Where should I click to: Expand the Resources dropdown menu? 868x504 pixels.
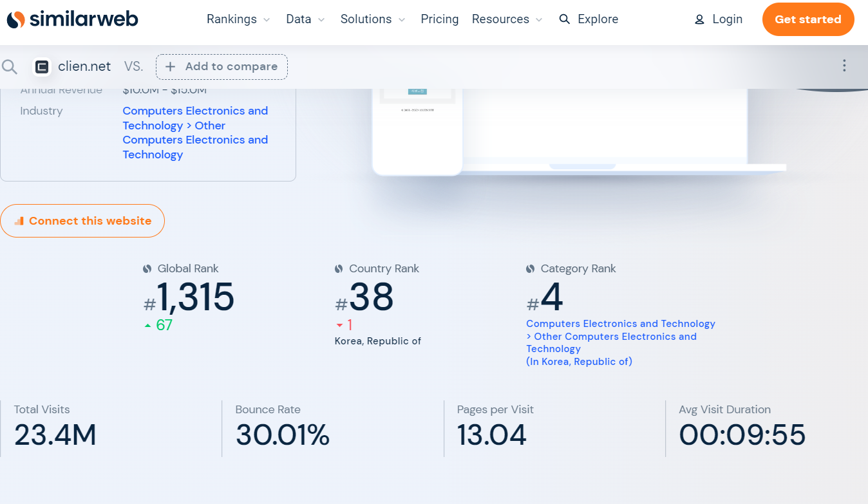(x=507, y=19)
